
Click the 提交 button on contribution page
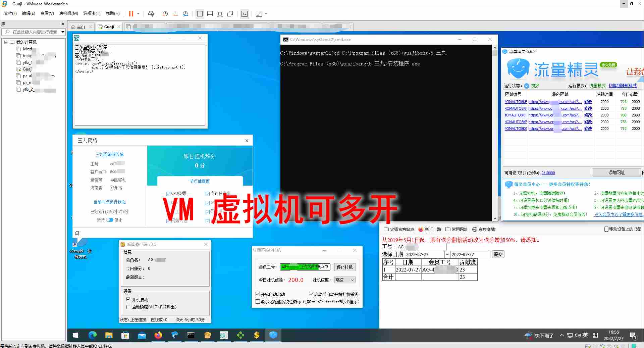point(498,254)
